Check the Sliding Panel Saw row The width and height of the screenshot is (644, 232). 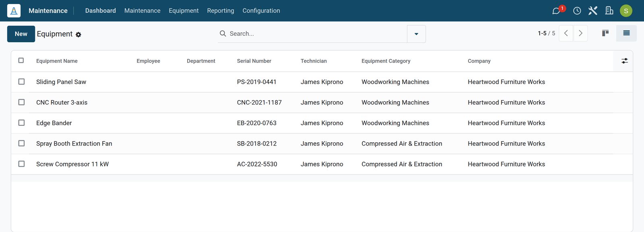(22, 82)
